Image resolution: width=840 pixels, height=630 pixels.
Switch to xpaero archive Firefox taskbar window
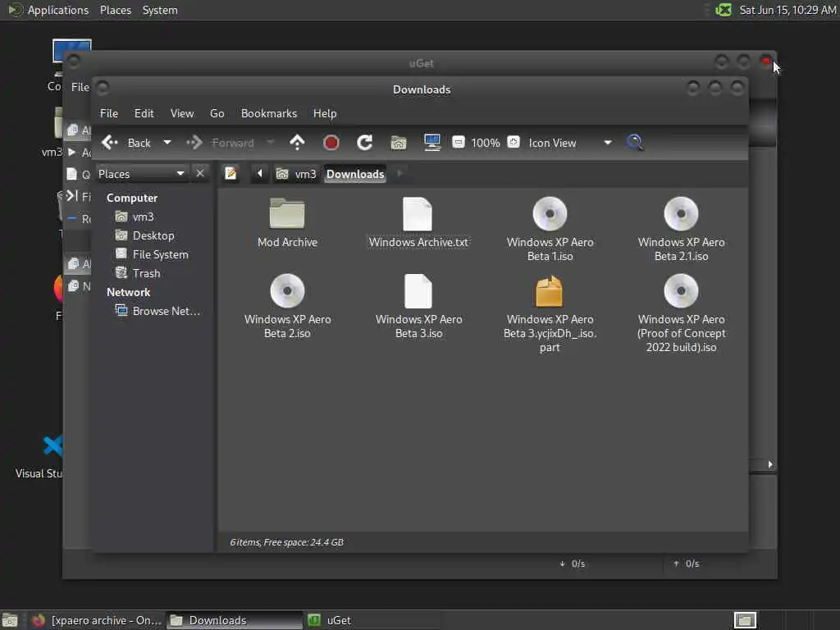point(97,620)
